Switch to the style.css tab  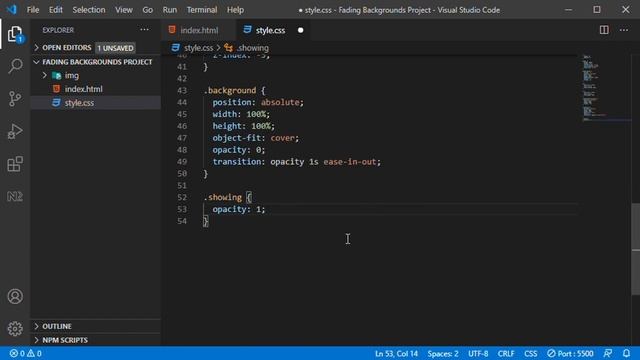tap(273, 30)
